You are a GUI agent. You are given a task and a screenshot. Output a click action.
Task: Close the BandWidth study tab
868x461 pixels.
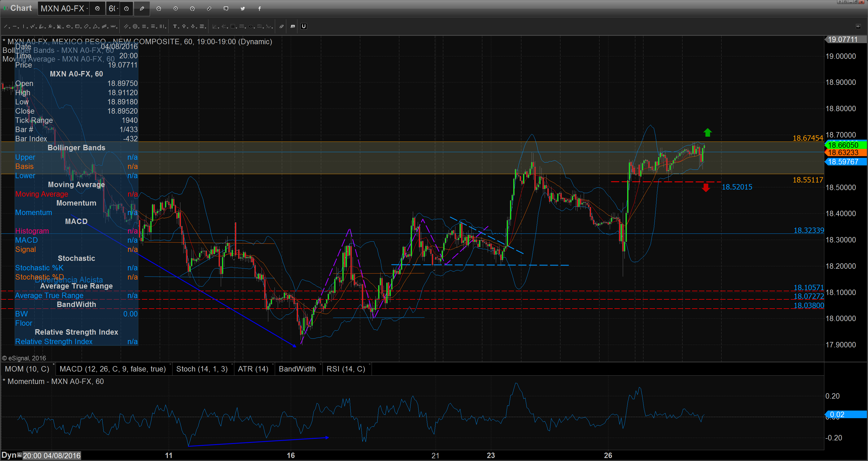tap(320, 365)
